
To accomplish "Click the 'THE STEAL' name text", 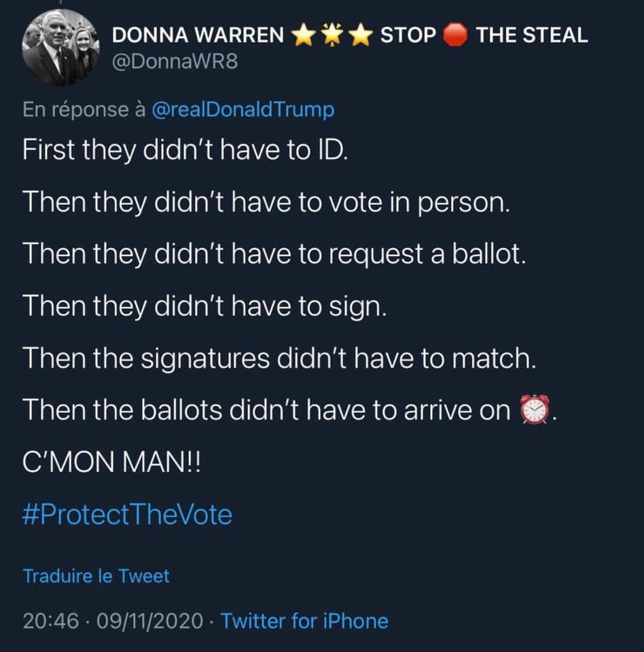I will click(x=531, y=35).
